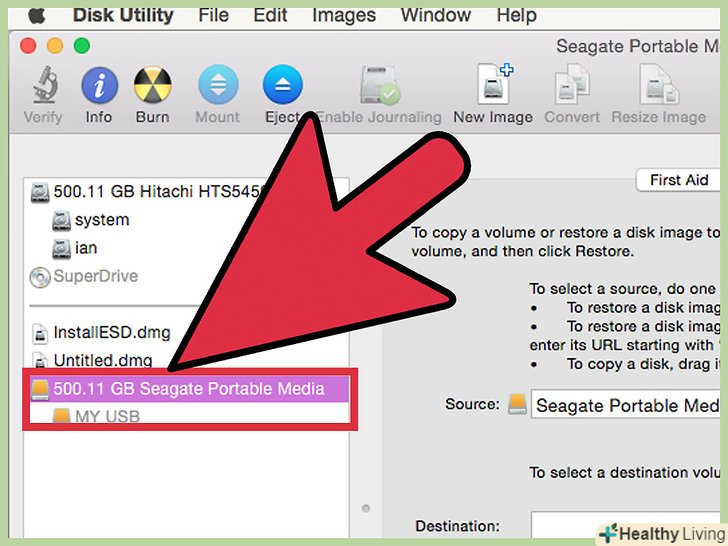Click the sidebar resize handle dot

tap(366, 508)
